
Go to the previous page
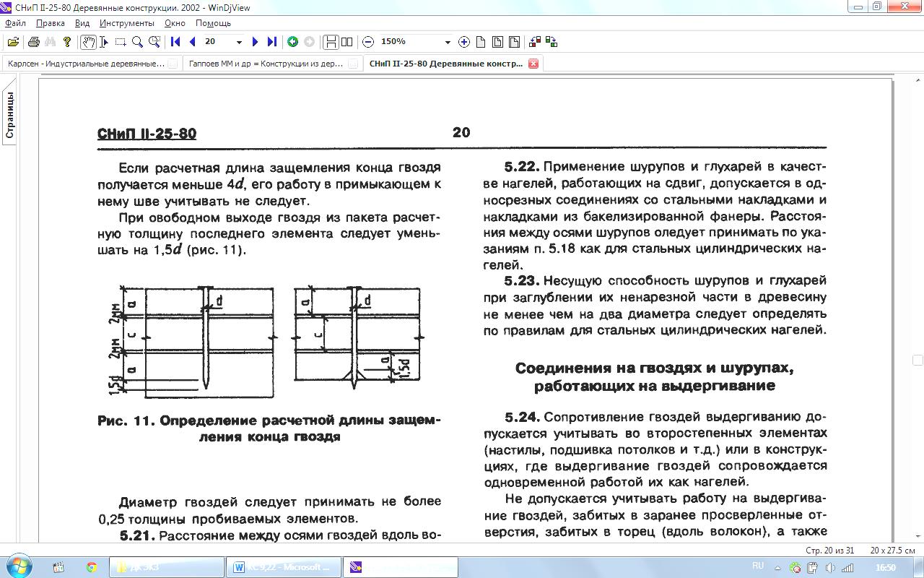[x=192, y=42]
